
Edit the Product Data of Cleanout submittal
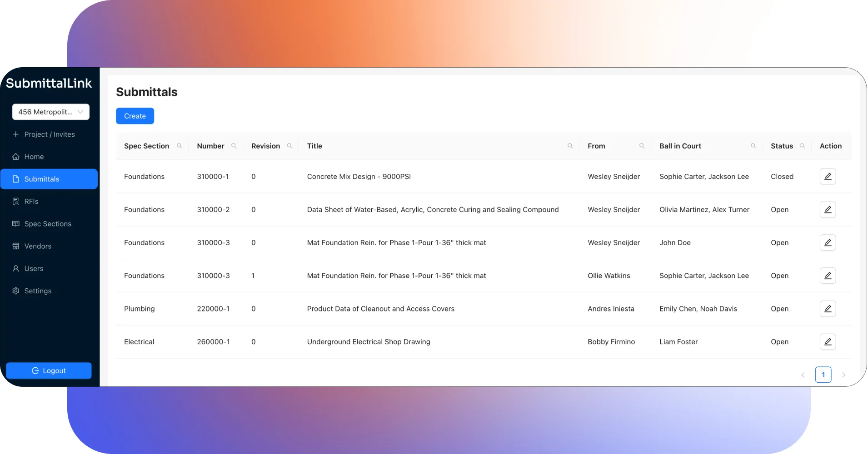click(x=828, y=309)
